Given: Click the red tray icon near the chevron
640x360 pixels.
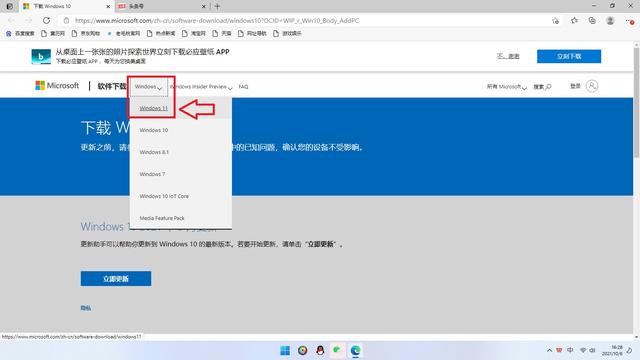Looking at the screenshot, I should click(x=559, y=351).
